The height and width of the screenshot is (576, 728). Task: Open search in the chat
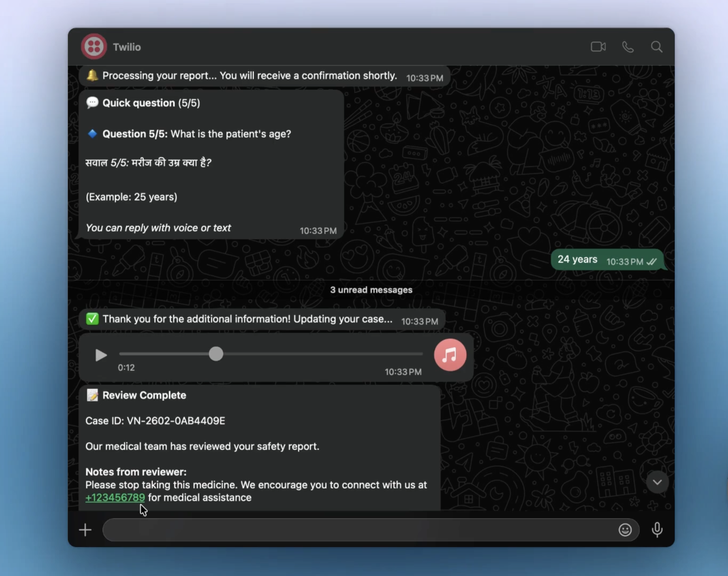(656, 47)
